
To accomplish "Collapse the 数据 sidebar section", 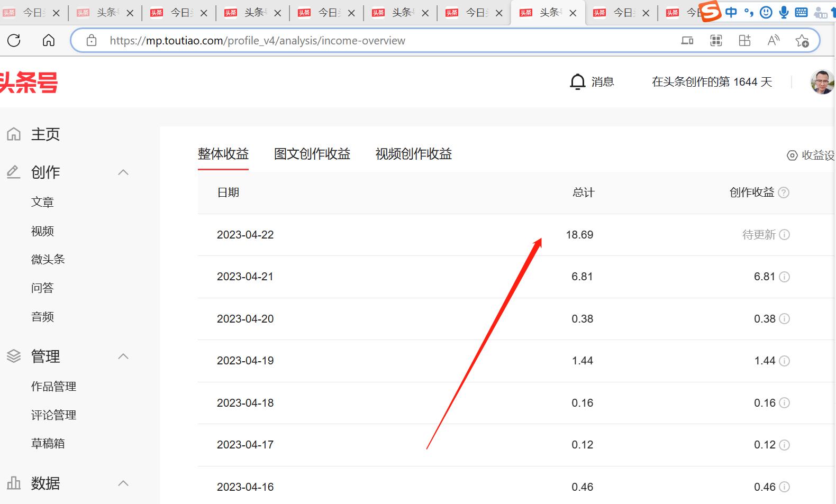I will point(123,483).
